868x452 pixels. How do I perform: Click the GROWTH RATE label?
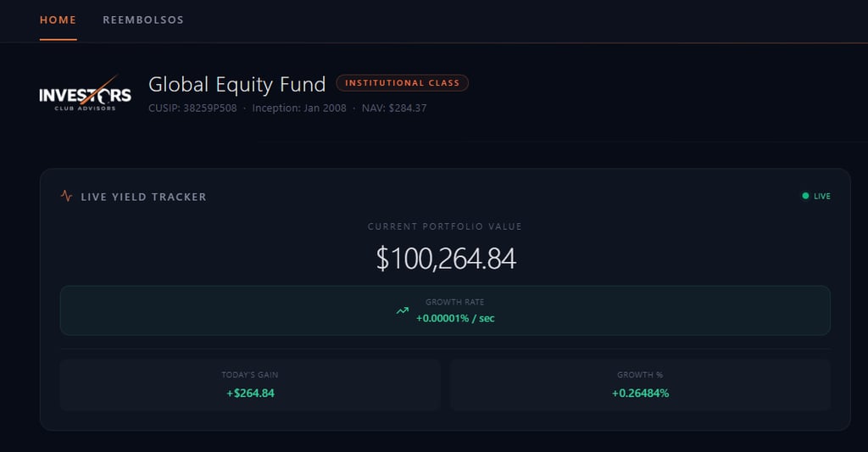coord(455,302)
